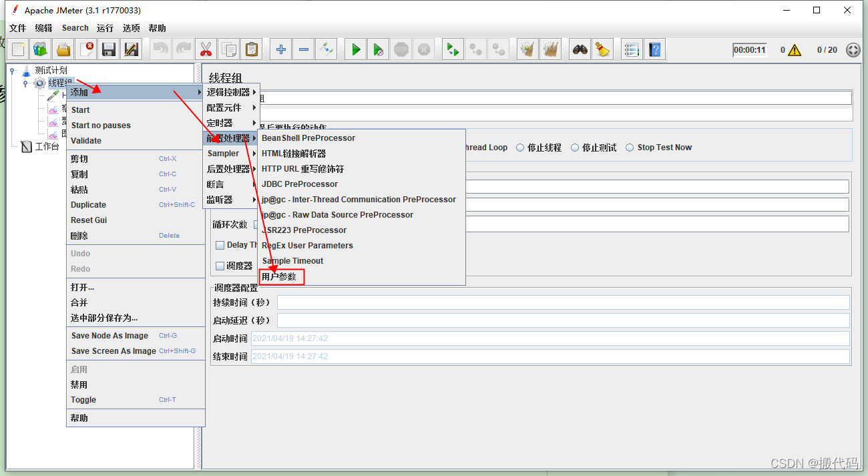Click the 启动延迟（秒）input field

pos(564,320)
